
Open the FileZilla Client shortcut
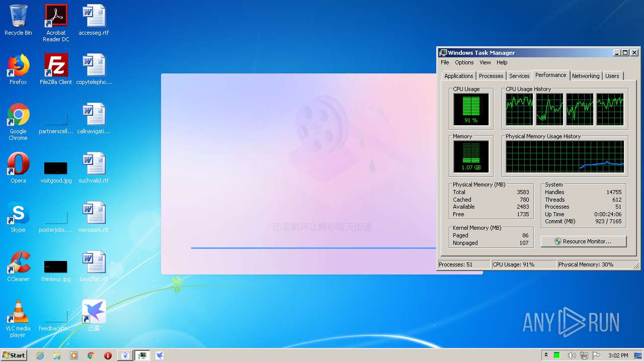[56, 69]
